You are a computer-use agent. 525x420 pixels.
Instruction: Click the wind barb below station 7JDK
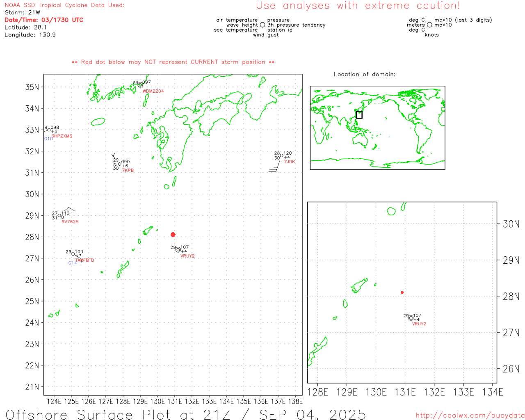pyautogui.click(x=274, y=166)
